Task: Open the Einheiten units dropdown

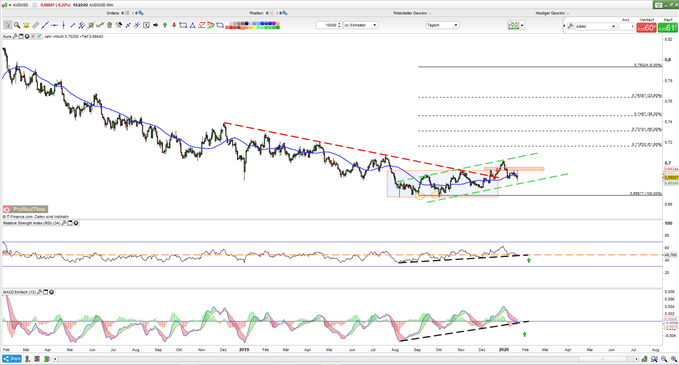Action: (x=361, y=25)
